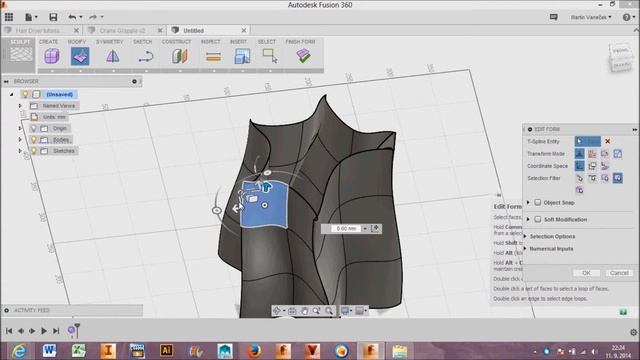Open the CREATE menu label
The width and height of the screenshot is (640, 360).
coord(48,42)
